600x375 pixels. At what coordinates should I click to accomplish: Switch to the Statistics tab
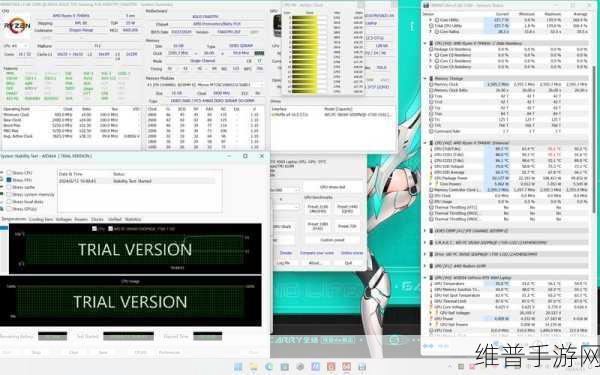point(133,219)
